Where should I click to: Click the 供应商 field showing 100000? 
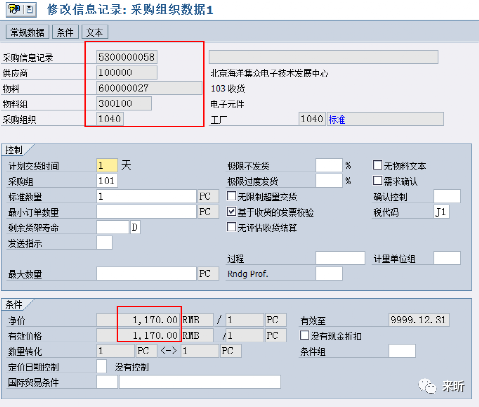(x=127, y=72)
